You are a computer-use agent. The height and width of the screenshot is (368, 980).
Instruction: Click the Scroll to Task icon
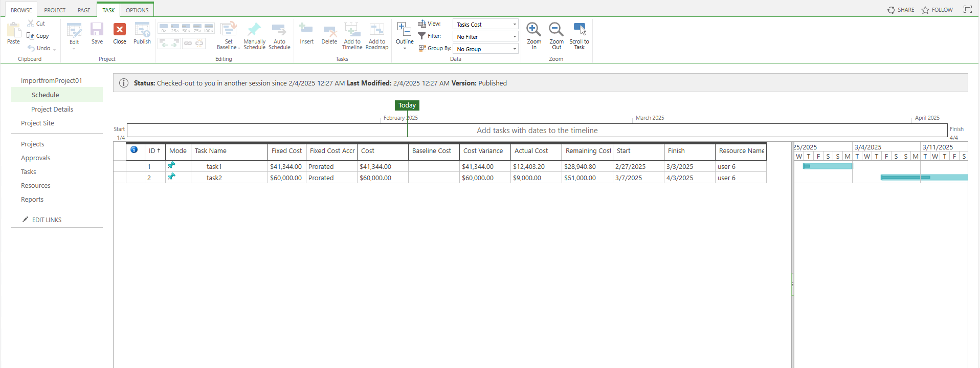580,29
